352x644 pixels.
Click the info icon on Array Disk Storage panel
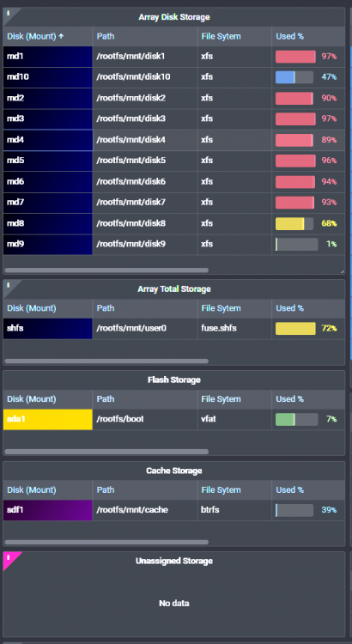(9, 13)
